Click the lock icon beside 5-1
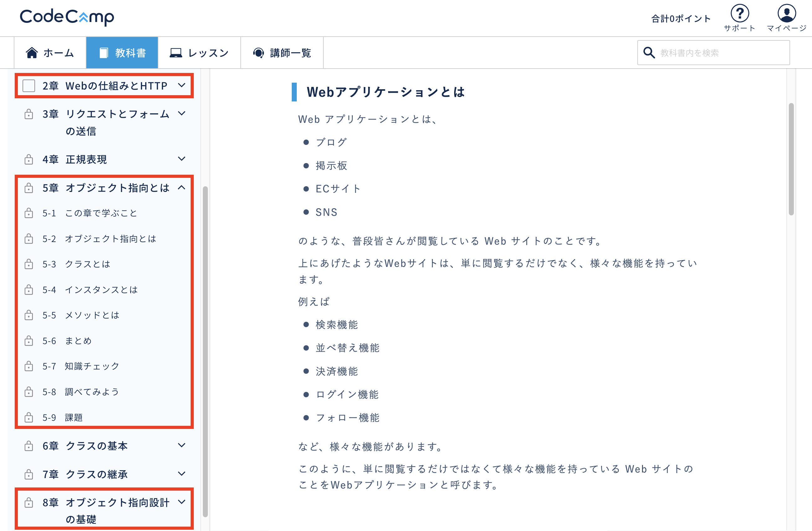Viewport: 812px width, 531px height. pos(29,213)
